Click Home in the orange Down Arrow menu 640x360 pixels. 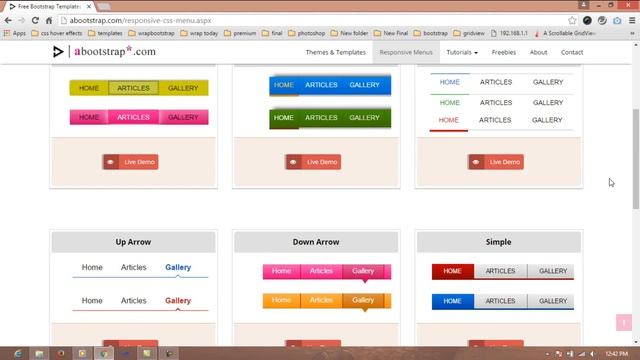coord(281,300)
